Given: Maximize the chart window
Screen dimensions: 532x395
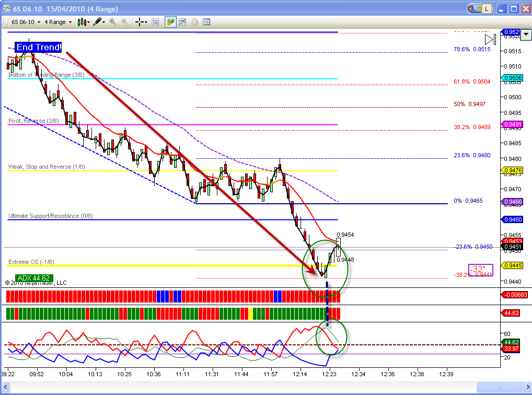Looking at the screenshot, I should (x=514, y=9).
